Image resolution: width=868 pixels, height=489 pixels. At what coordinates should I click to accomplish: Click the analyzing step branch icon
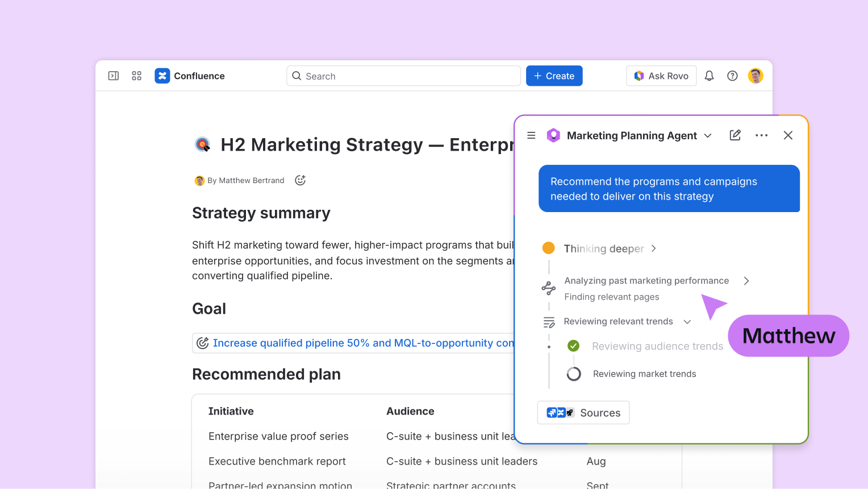[x=549, y=288]
